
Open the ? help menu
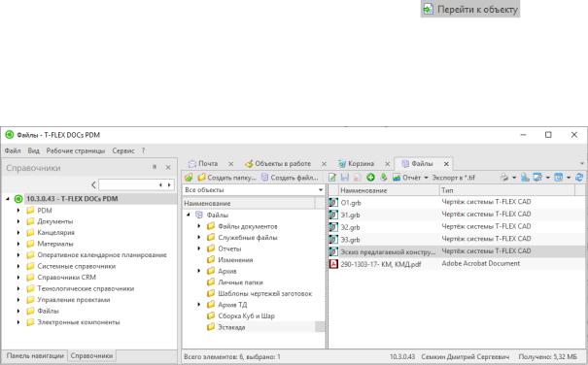point(143,150)
